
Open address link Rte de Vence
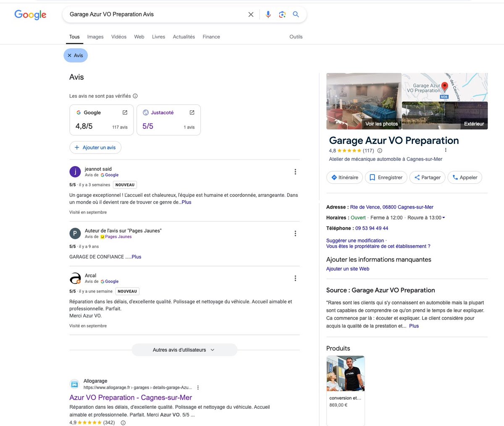click(391, 207)
